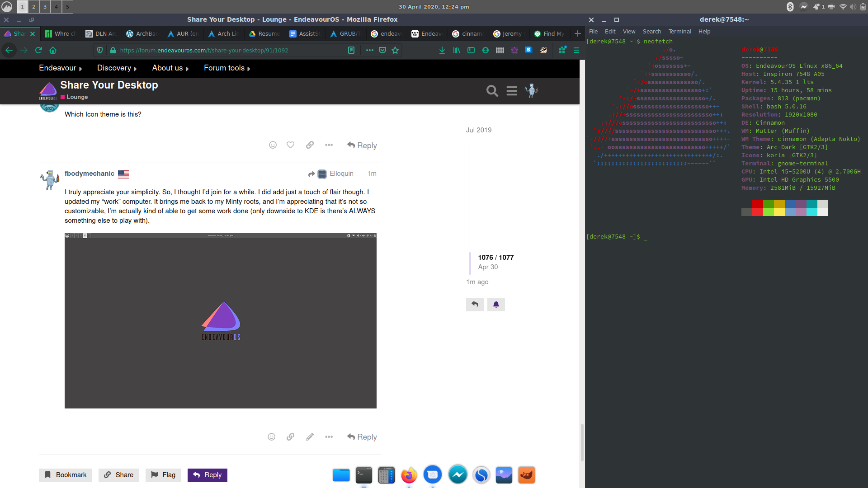Open tracking protection shield in address bar
Viewport: 868px width, 488px height.
point(100,51)
